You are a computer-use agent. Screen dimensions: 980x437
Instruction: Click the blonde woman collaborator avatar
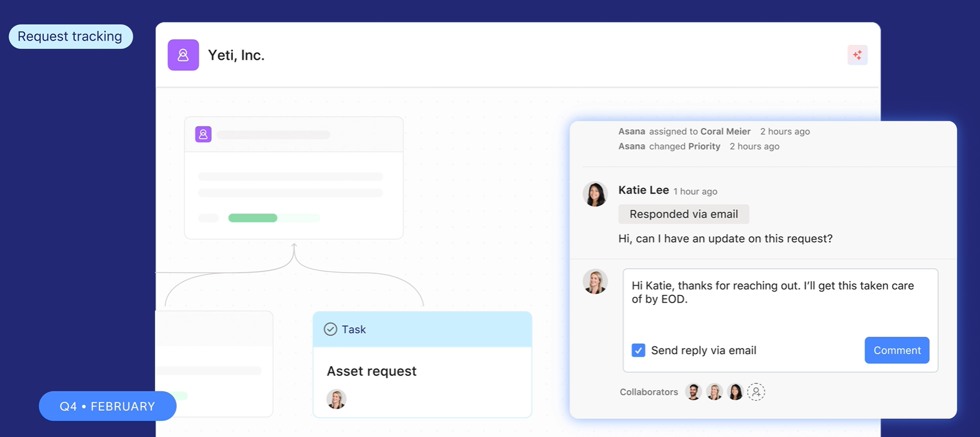pyautogui.click(x=715, y=392)
